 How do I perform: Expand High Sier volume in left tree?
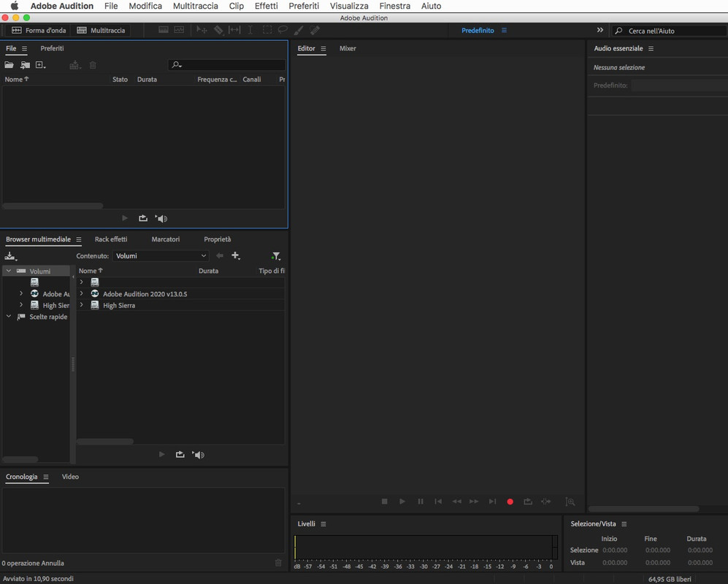pyautogui.click(x=21, y=305)
